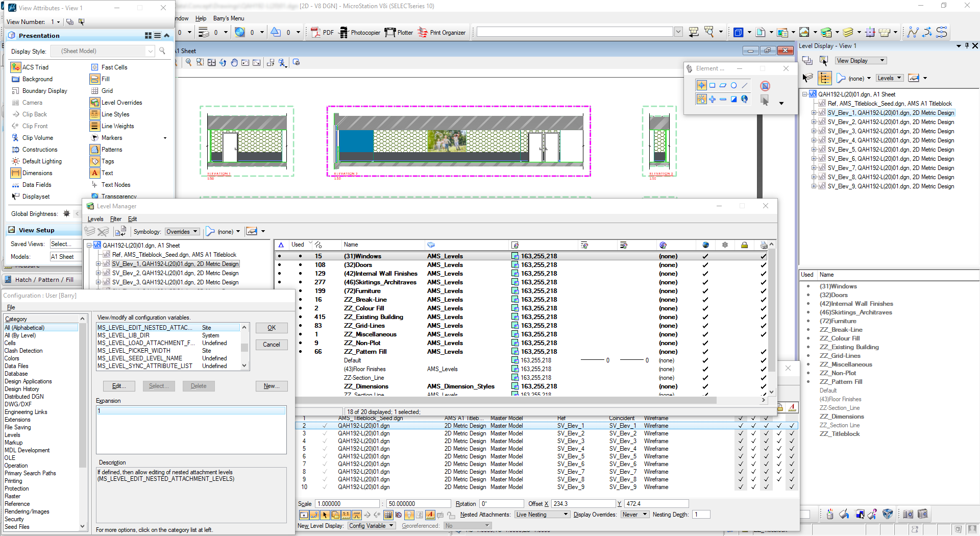Select the Dimensions view attribute icon
The height and width of the screenshot is (536, 980).
(16, 173)
